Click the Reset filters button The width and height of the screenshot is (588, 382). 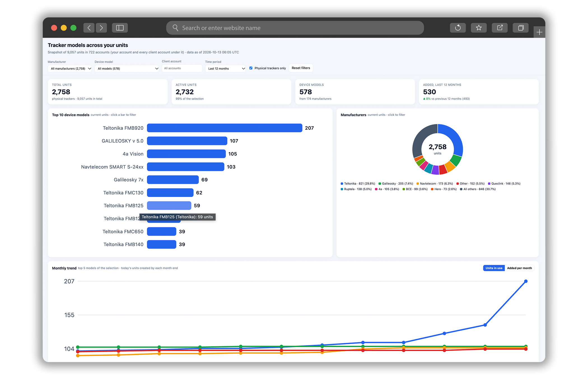[301, 68]
